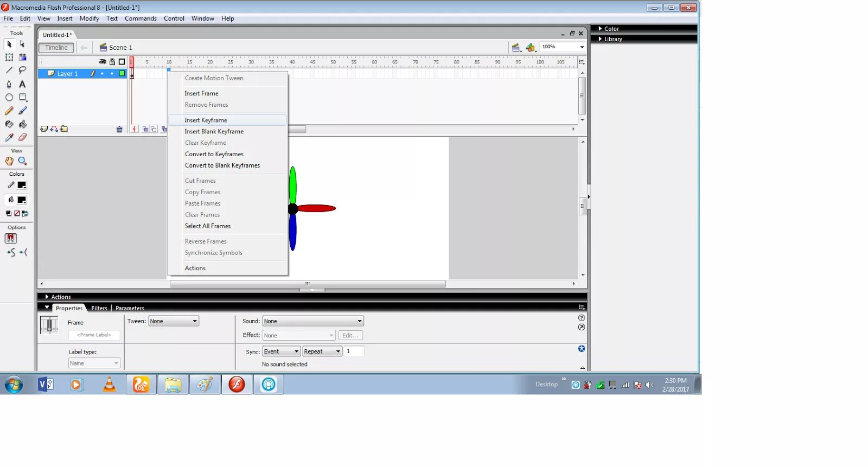The width and height of the screenshot is (868, 467).
Task: Open the Commands menu
Action: [141, 18]
